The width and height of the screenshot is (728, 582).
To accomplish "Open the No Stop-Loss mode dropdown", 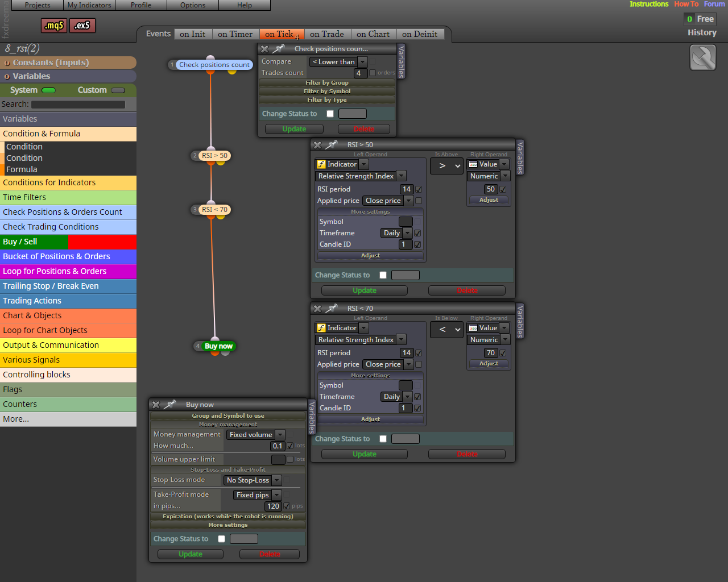I will click(x=253, y=480).
